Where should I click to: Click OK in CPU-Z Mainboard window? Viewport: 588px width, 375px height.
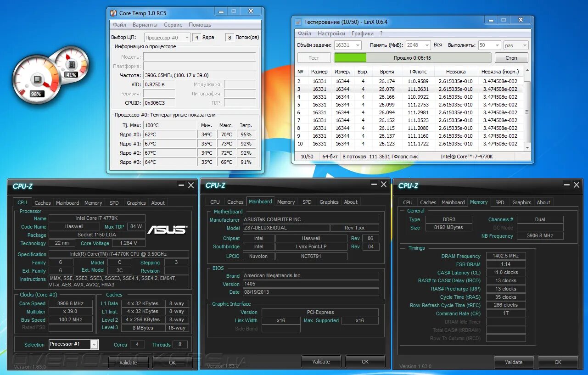point(365,362)
